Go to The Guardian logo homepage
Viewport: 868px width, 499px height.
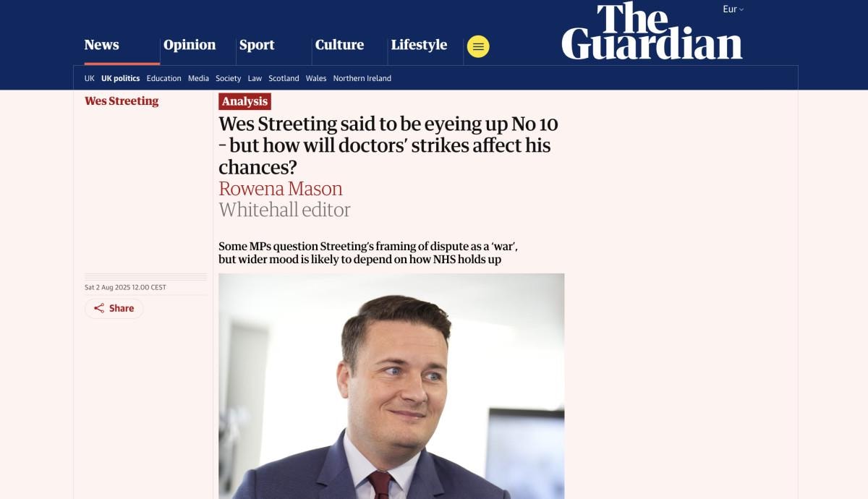pos(652,32)
